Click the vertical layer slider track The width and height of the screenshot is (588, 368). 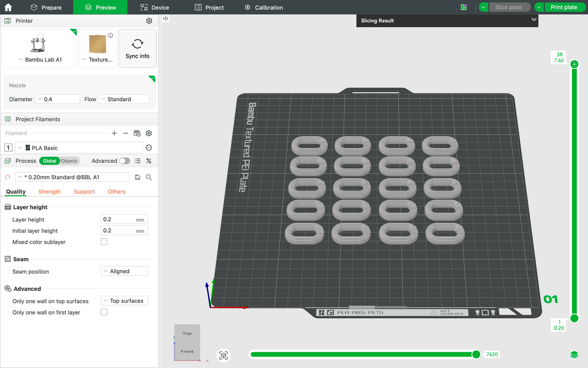point(575,191)
